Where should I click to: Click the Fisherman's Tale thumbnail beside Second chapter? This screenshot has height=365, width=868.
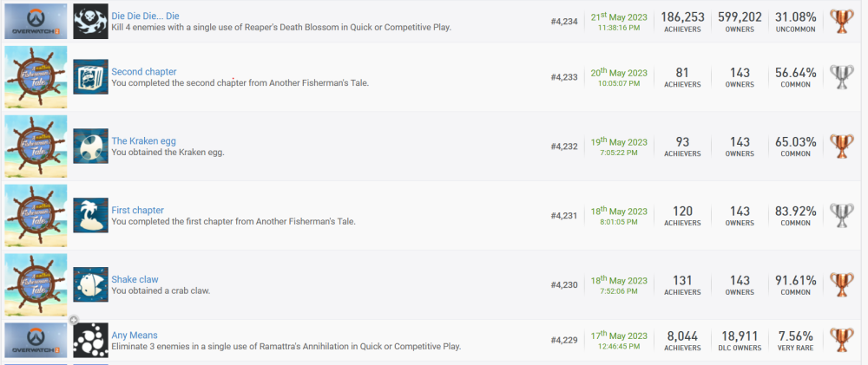36,76
